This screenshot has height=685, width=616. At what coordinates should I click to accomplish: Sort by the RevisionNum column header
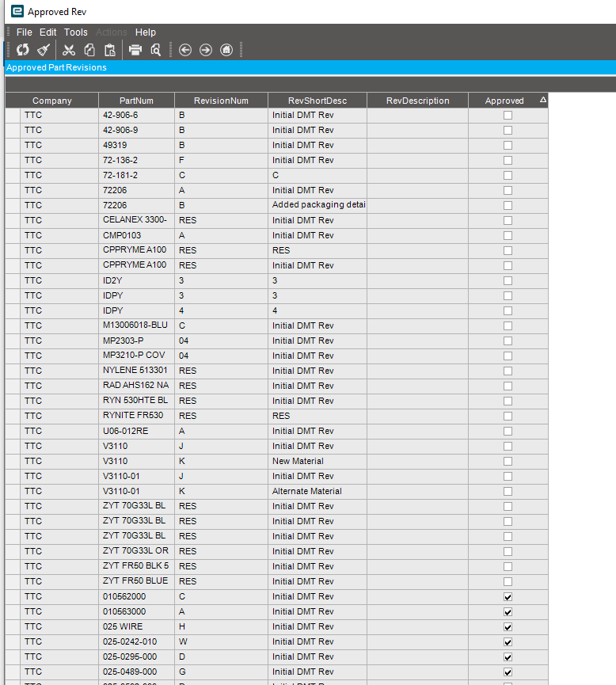pos(221,101)
